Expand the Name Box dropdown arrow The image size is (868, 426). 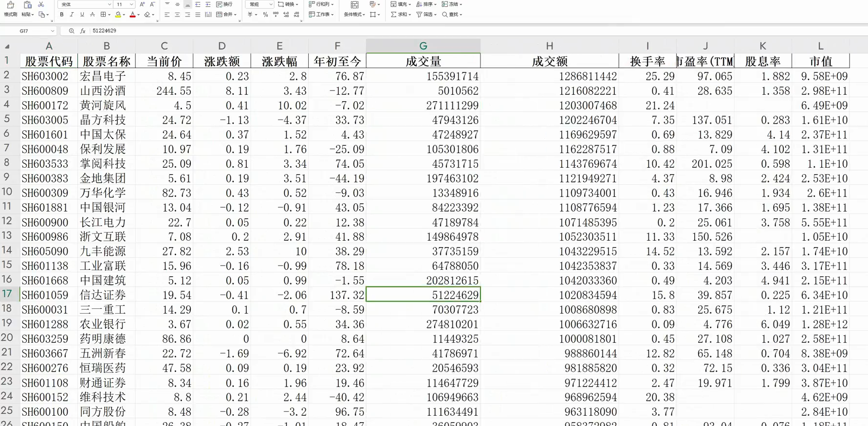coord(52,31)
